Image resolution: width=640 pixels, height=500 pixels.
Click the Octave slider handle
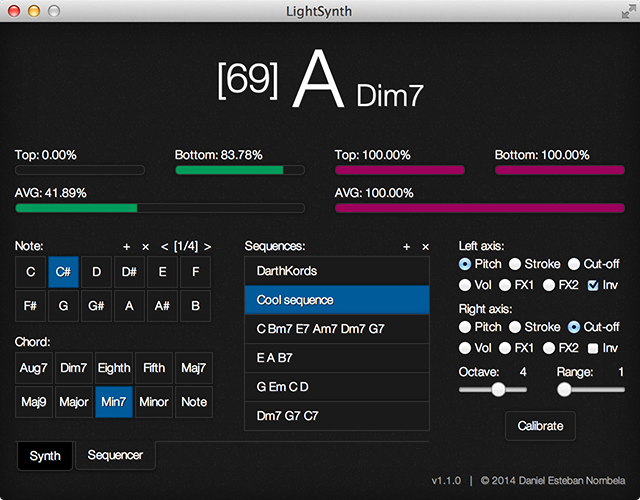pos(498,389)
